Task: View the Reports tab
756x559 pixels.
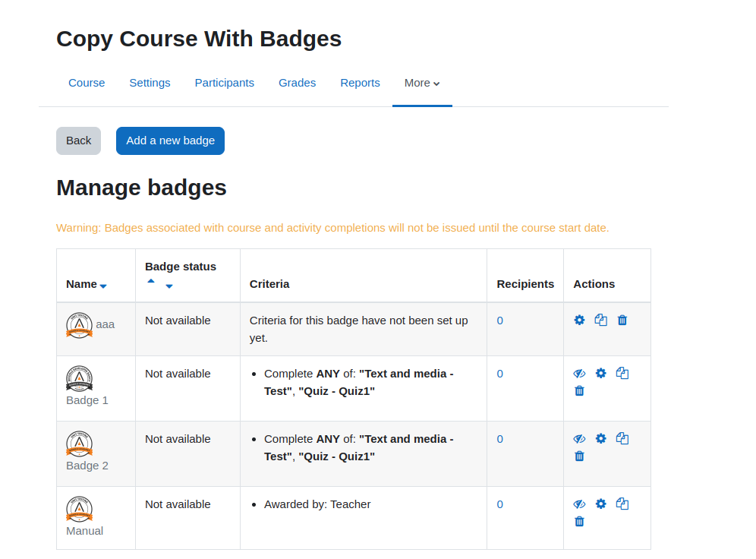Action: tap(360, 83)
